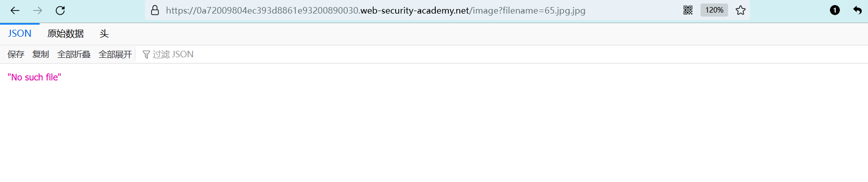Click the padlock site security icon
This screenshot has height=182, width=868.
[x=155, y=11]
